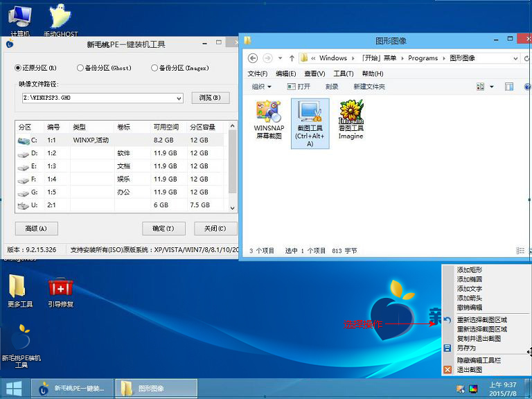Click the U: drive icon in partition list
532x399 pixels.
coord(23,206)
